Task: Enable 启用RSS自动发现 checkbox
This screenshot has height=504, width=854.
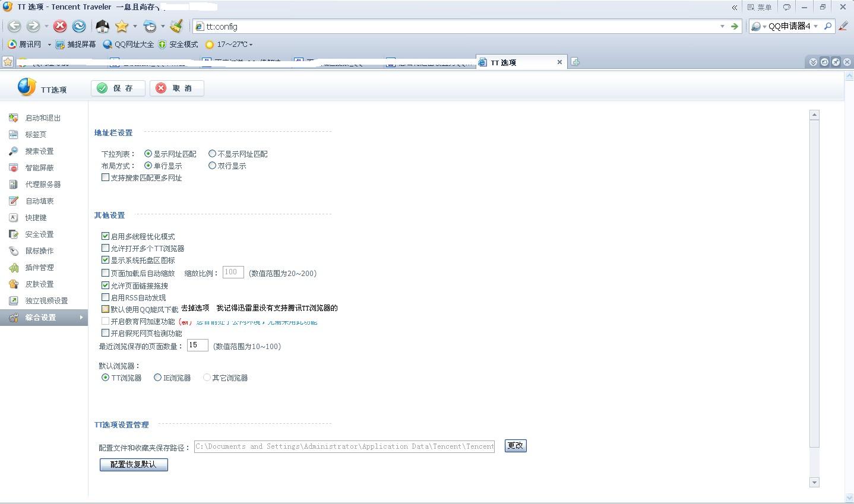Action: point(105,297)
